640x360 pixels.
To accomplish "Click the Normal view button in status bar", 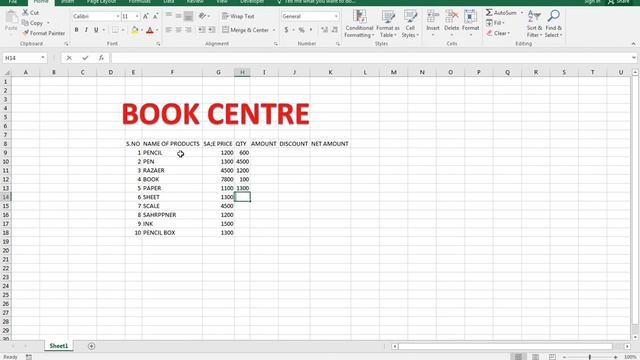I will pos(518,357).
